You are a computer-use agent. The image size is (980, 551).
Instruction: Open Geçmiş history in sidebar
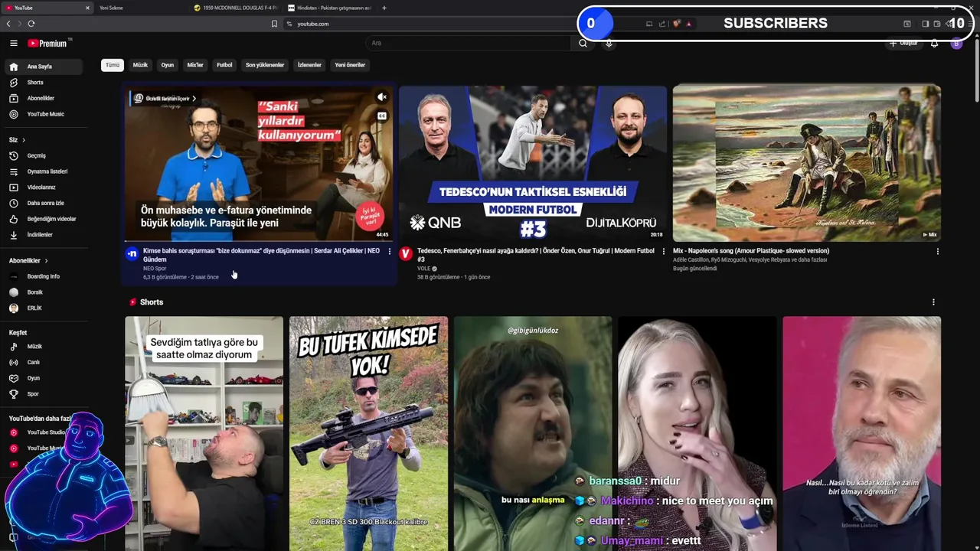pyautogui.click(x=44, y=155)
